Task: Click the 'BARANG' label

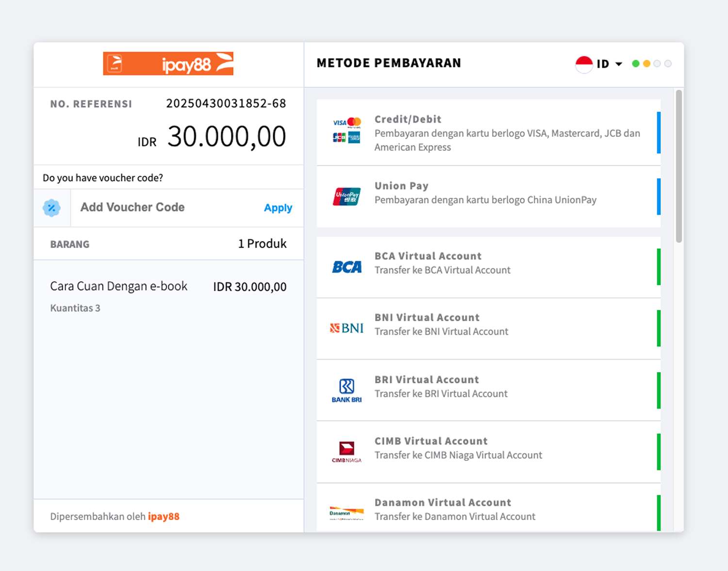Action: point(70,245)
